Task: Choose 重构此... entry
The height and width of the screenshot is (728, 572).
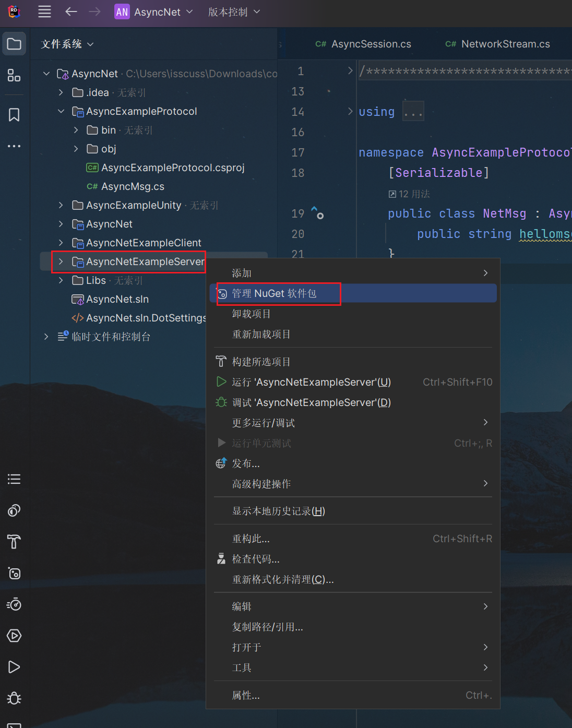Action: point(353,539)
